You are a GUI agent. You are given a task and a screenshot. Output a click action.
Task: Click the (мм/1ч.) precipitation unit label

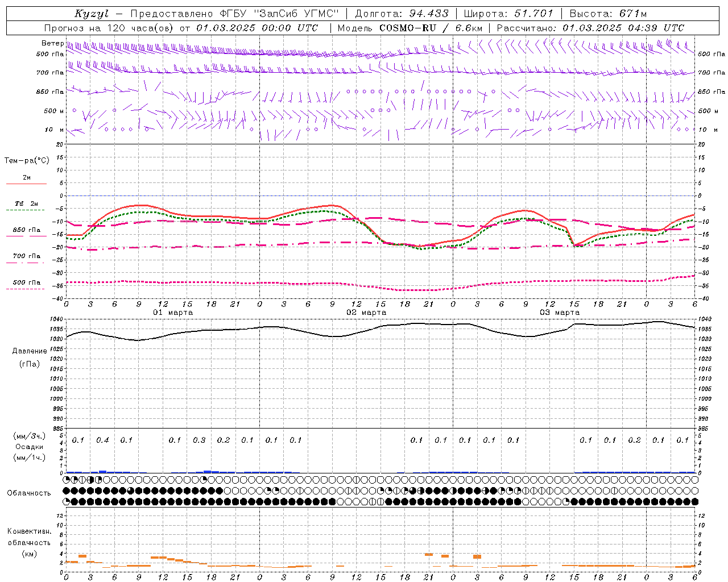[29, 458]
